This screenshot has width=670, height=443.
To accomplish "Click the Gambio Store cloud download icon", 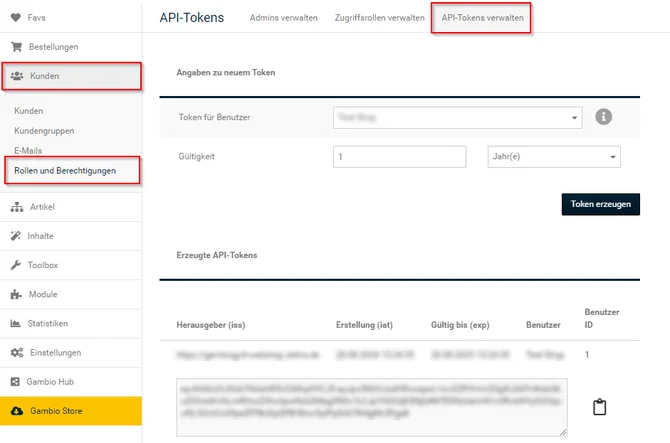I will coord(17,411).
